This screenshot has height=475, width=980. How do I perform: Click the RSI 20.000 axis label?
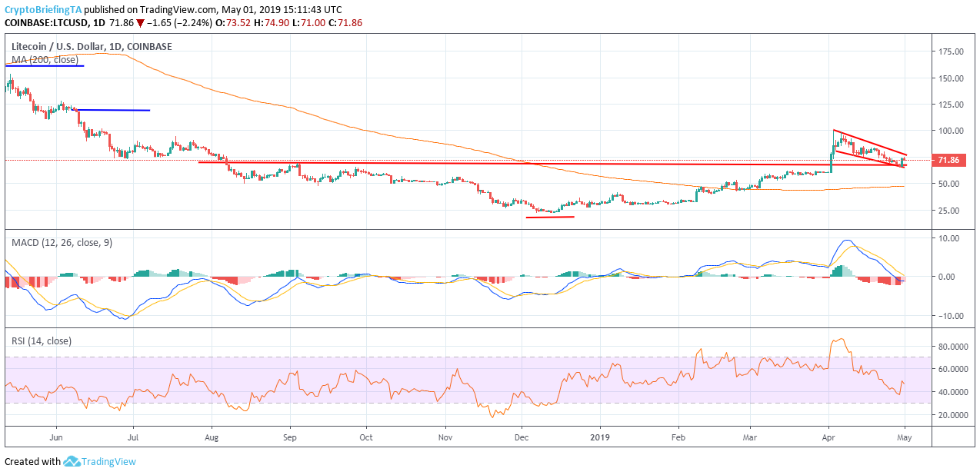[953, 415]
